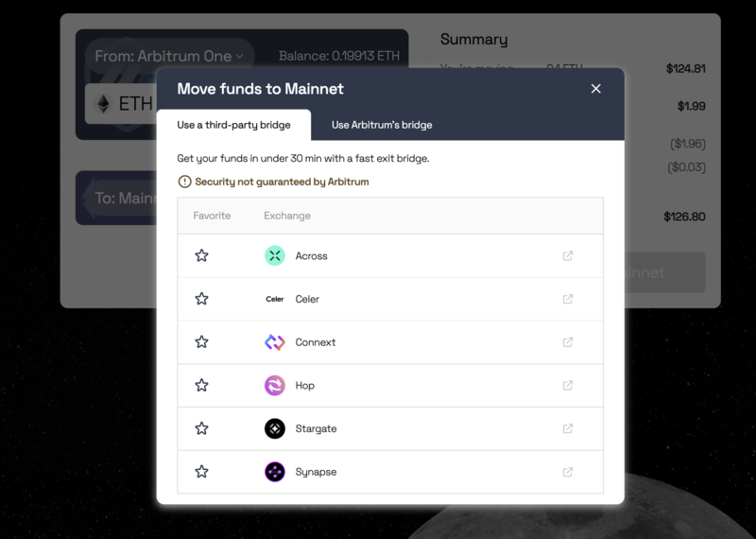Click the Synapse exchange name

316,472
